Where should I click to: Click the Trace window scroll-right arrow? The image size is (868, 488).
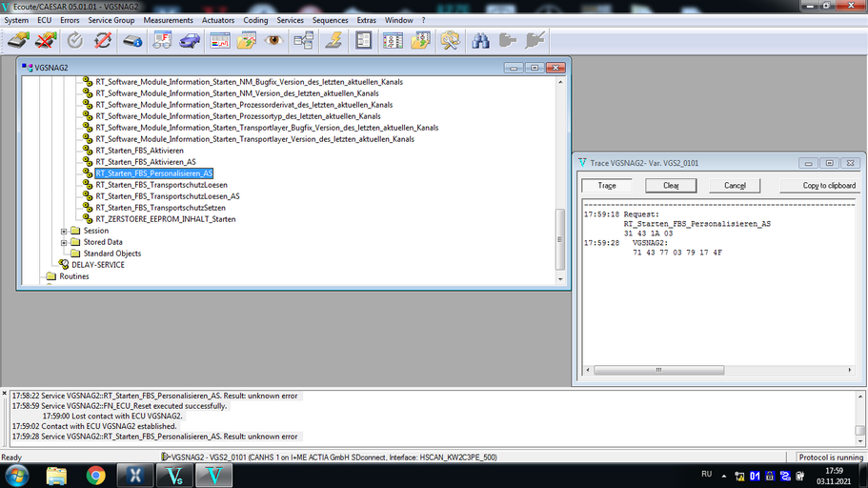850,370
